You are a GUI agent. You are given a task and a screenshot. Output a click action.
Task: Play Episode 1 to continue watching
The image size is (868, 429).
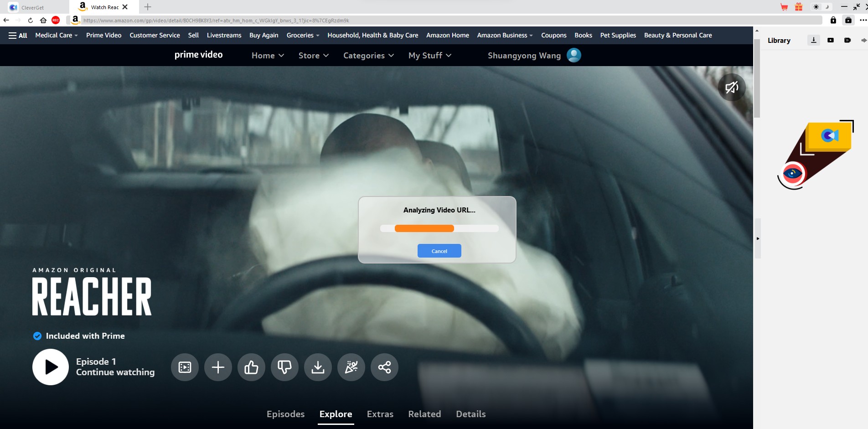pyautogui.click(x=50, y=367)
